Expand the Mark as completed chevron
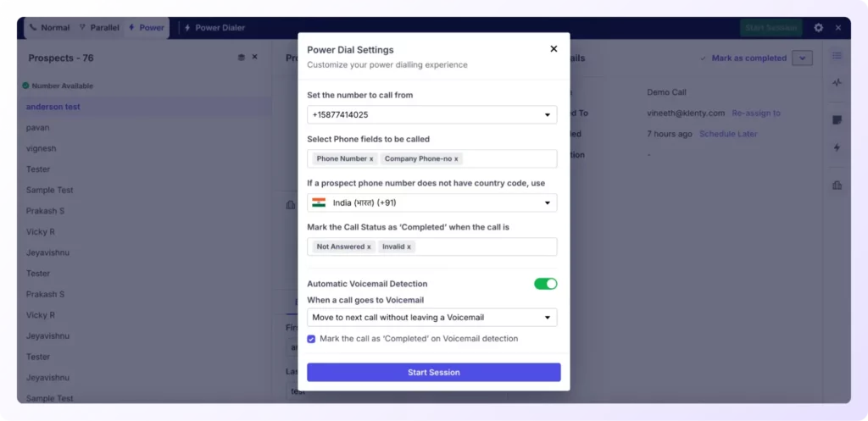The height and width of the screenshot is (421, 868). point(802,58)
